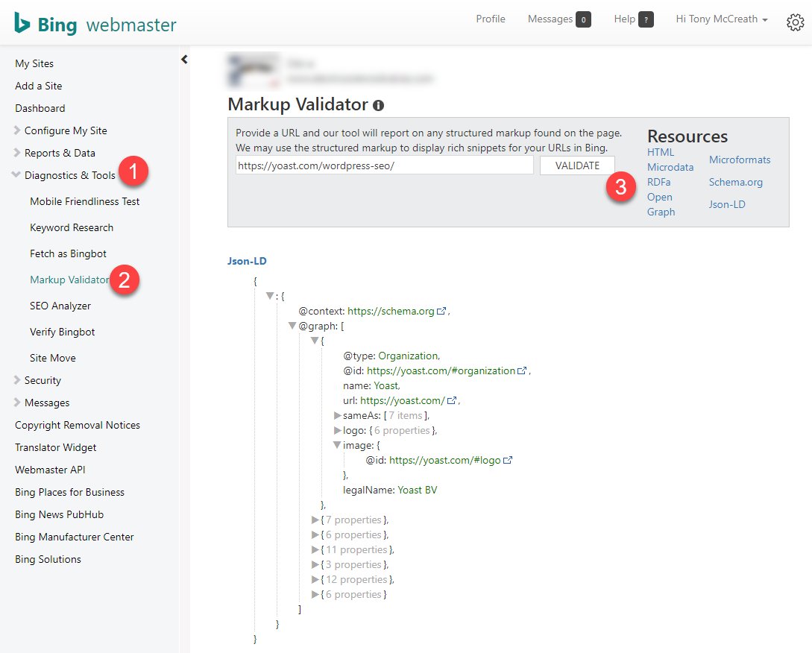Click the VALIDATE button
The height and width of the screenshot is (653, 812).
pos(577,165)
